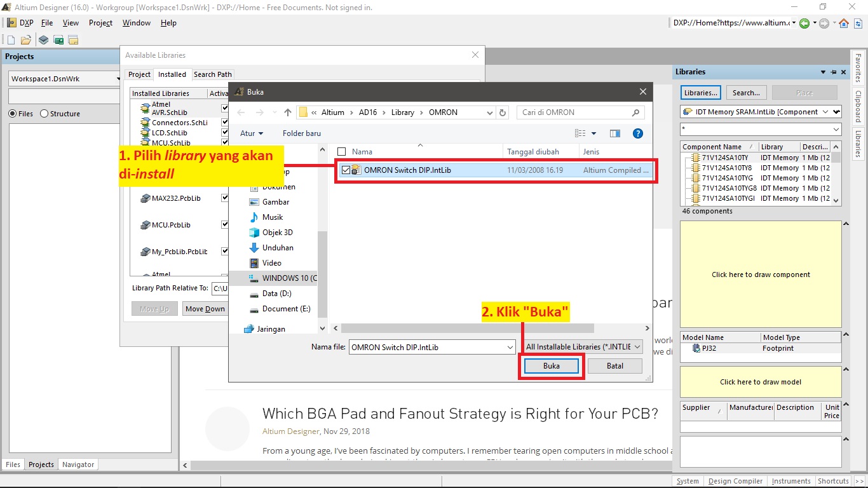Image resolution: width=868 pixels, height=488 pixels.
Task: Close the Libraries panel with X icon
Action: coord(843,72)
